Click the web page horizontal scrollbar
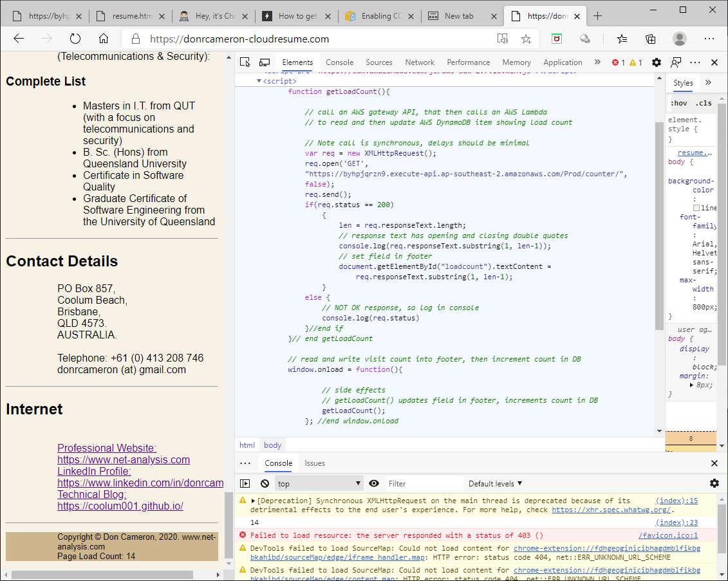This screenshot has height=581, width=728. tap(102, 575)
